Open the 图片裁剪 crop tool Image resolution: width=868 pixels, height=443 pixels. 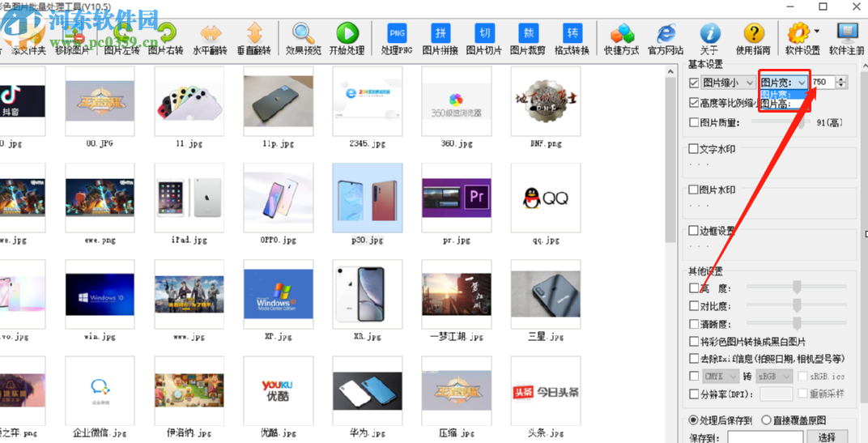click(x=528, y=40)
